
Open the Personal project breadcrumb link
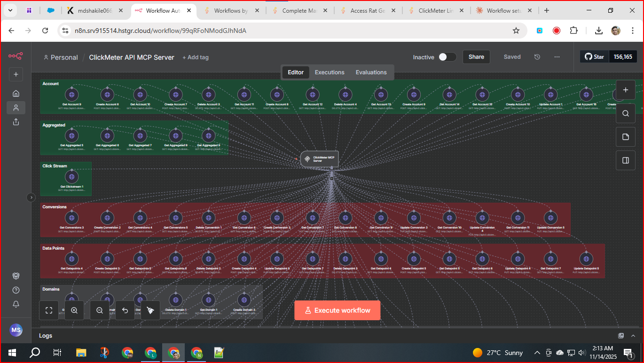coord(61,57)
